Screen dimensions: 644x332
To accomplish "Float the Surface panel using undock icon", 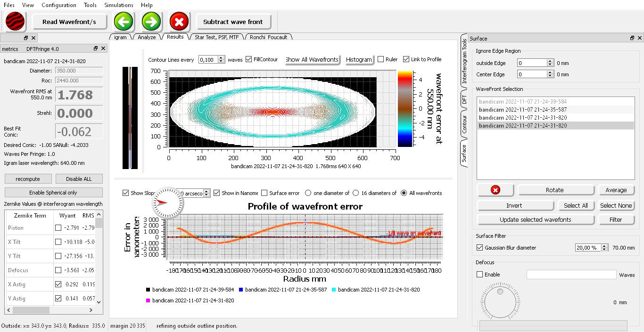I will pos(632,38).
